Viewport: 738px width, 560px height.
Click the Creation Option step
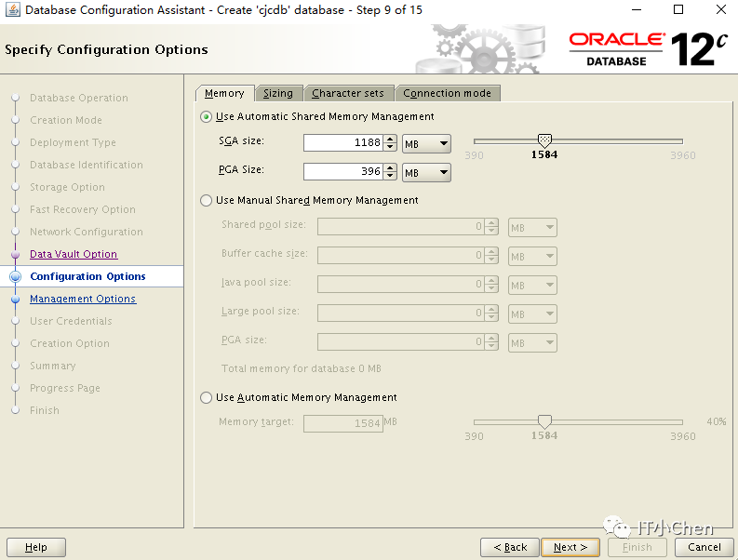click(x=70, y=343)
